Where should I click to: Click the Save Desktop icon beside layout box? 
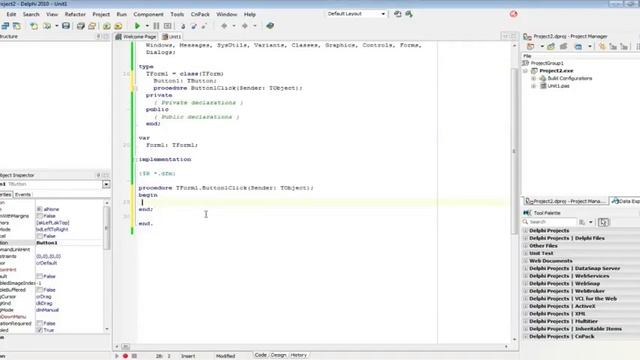[x=398, y=14]
